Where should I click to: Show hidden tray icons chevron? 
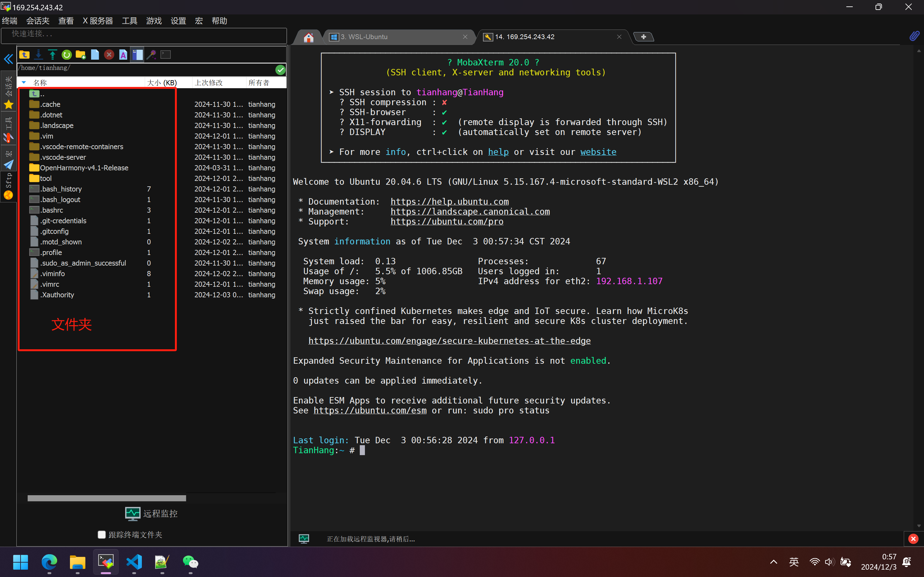773,562
